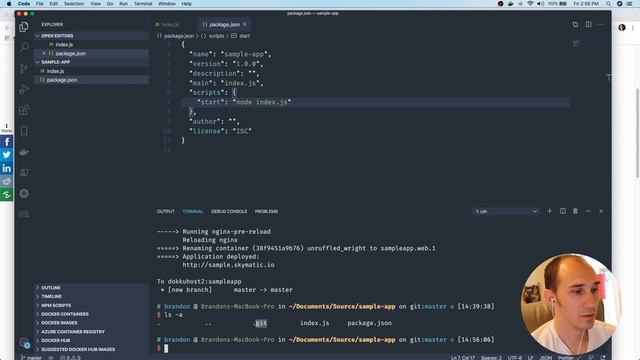This screenshot has height=360, width=640.
Task: Open the Explorer view icon
Action: pyautogui.click(x=24, y=27)
